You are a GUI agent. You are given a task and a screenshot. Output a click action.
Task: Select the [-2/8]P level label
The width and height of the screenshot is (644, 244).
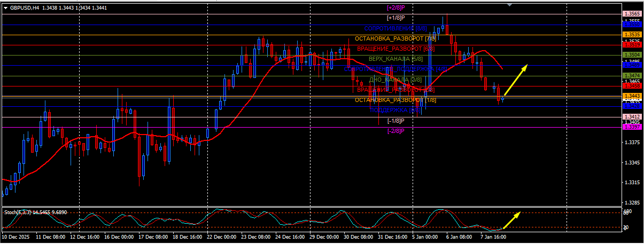pos(396,131)
